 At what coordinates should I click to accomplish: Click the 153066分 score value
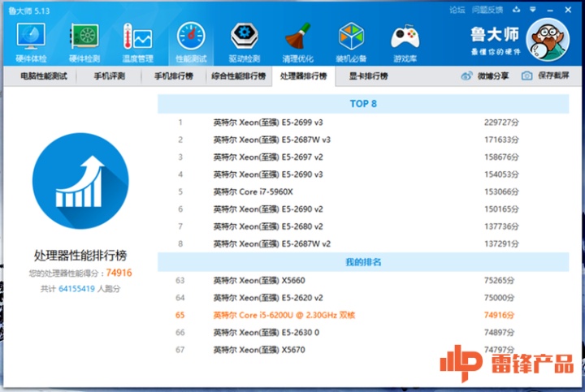[x=501, y=192]
